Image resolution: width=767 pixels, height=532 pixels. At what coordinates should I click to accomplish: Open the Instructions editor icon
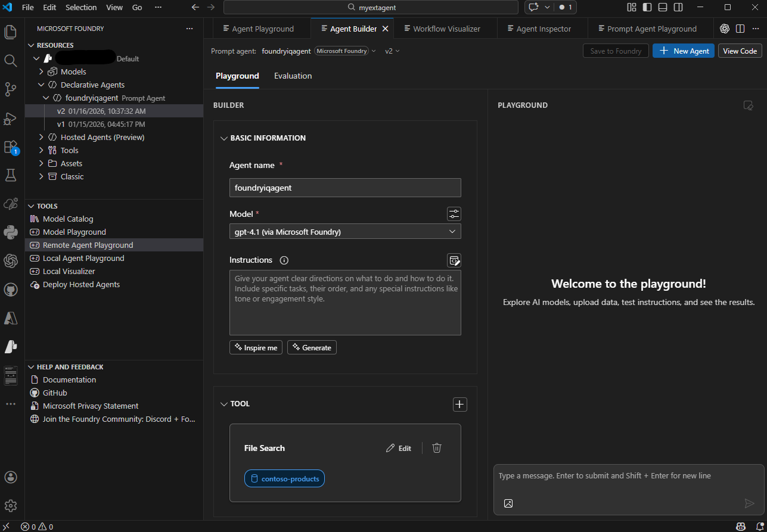(454, 260)
